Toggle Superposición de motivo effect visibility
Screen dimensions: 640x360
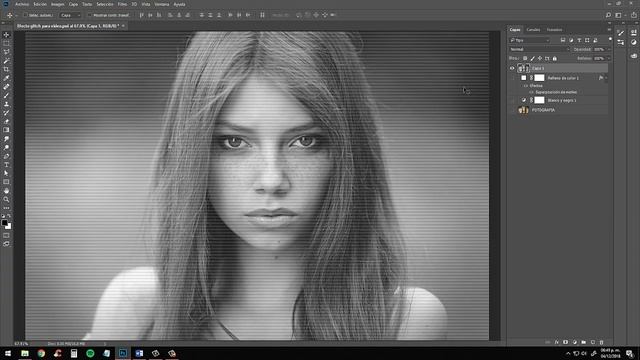[531, 92]
